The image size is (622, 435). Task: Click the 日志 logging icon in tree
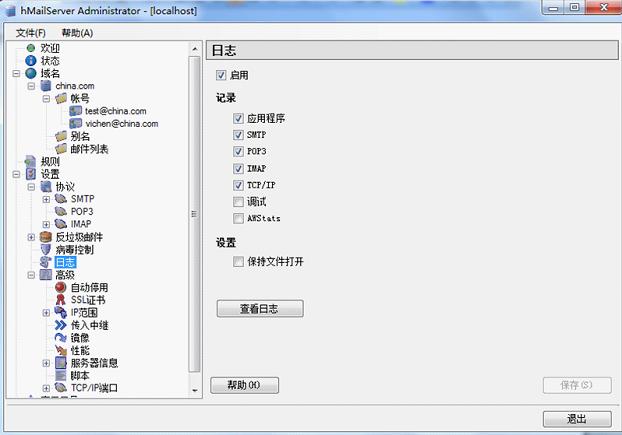pos(46,262)
